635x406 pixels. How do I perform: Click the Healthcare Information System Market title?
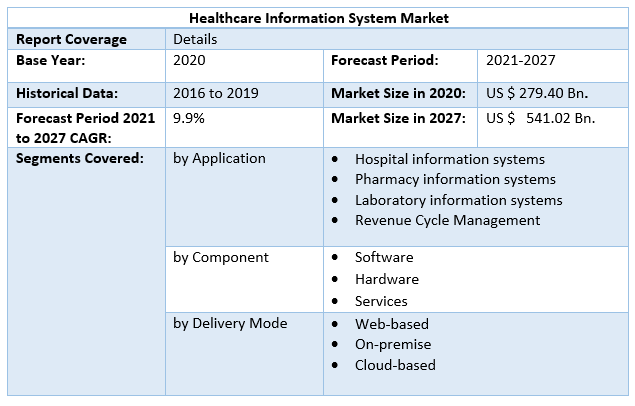tap(320, 18)
